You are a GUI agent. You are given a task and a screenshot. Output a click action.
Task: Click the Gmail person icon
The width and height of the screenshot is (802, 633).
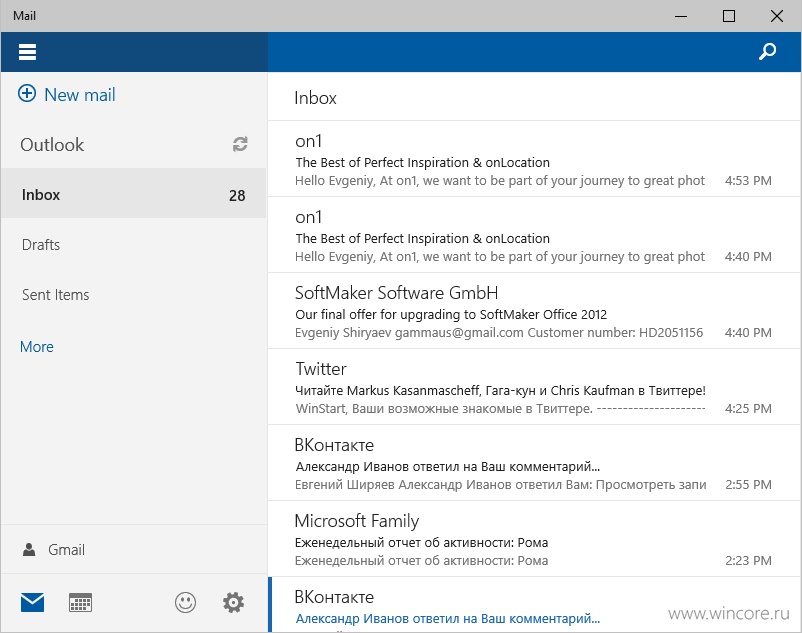tap(29, 550)
